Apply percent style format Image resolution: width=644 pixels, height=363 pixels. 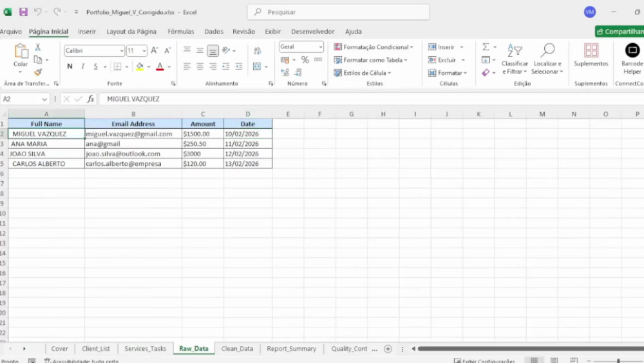pyautogui.click(x=305, y=59)
